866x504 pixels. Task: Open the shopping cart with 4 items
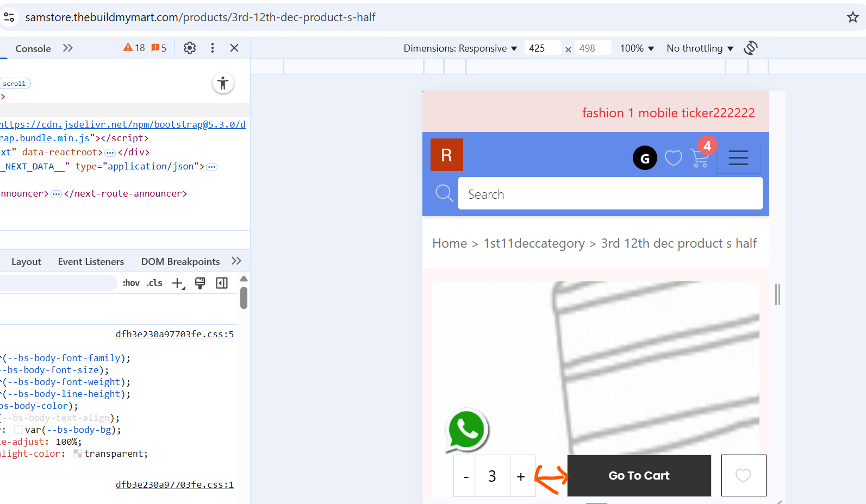coord(701,157)
